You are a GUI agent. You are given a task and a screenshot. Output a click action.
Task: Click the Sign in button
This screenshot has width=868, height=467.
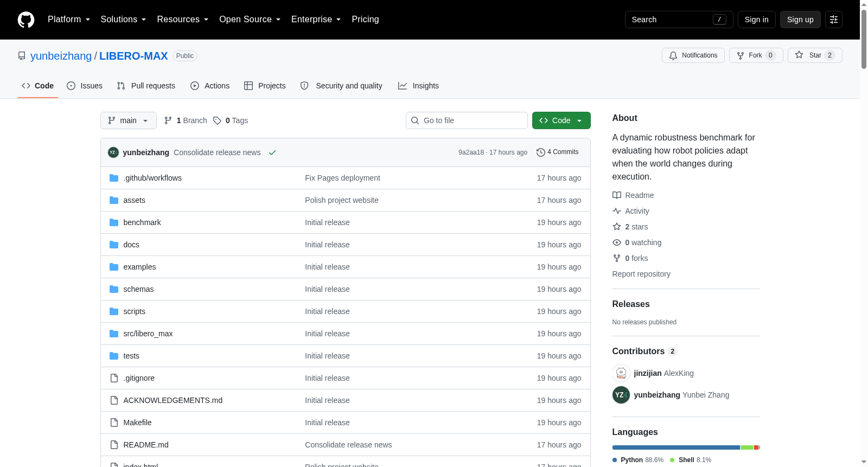click(757, 20)
